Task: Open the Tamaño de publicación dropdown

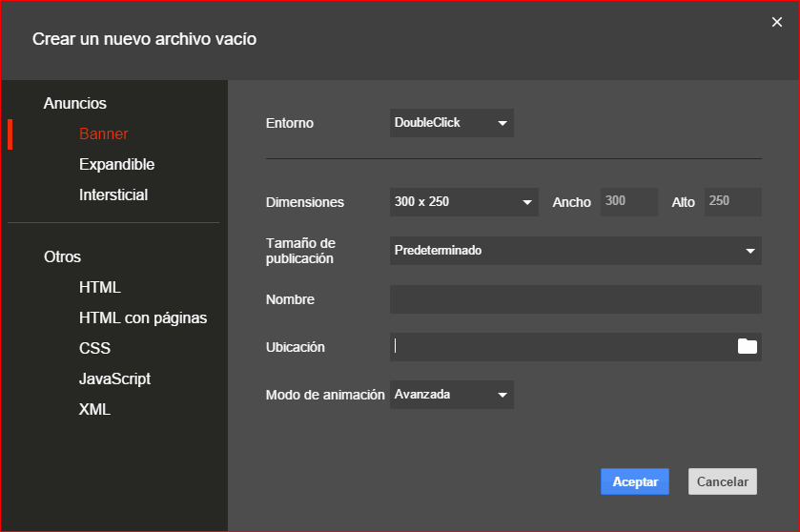Action: pyautogui.click(x=576, y=251)
